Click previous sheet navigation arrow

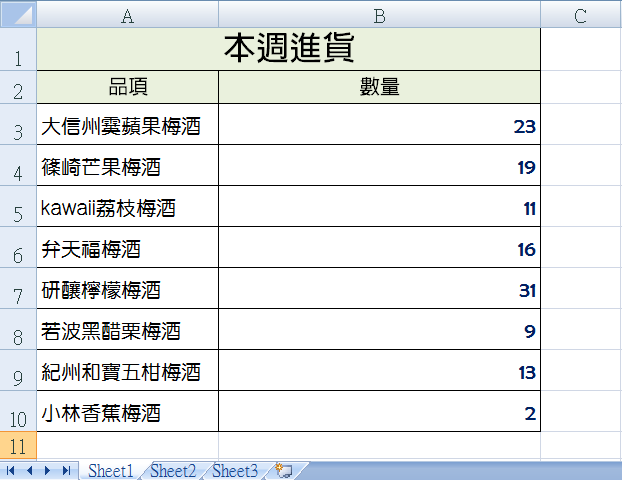coord(29,471)
